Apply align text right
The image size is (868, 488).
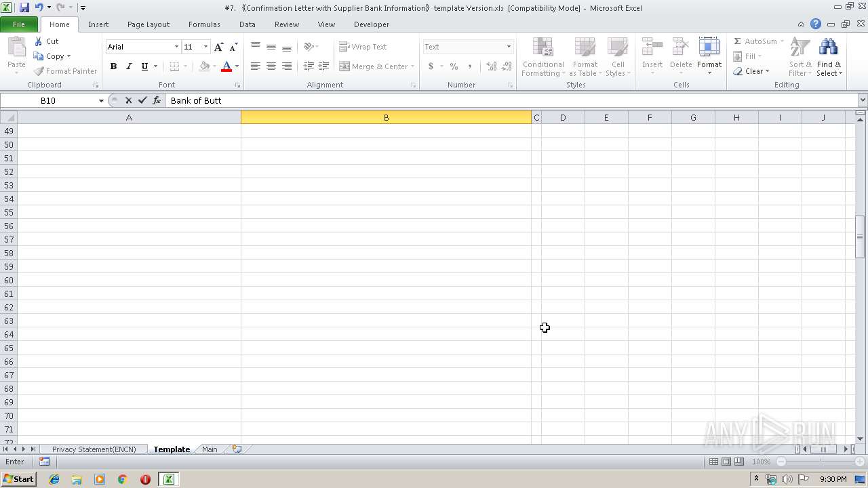(x=287, y=66)
